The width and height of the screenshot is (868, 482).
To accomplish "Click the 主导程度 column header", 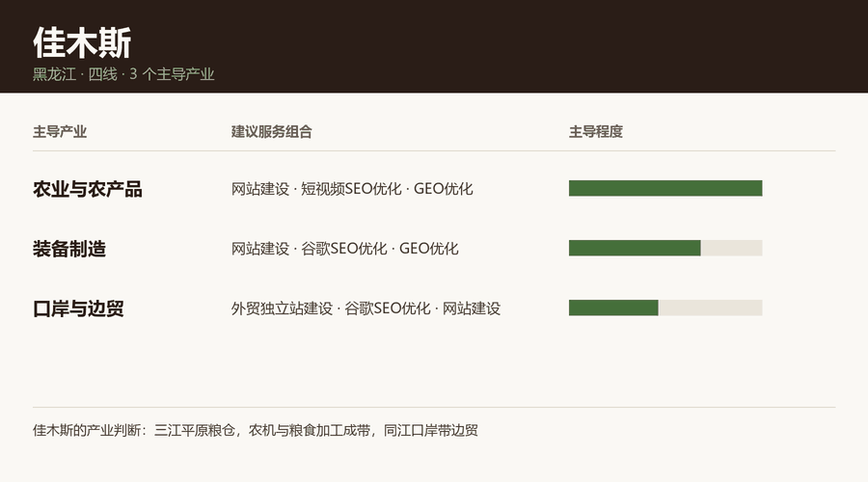I will pos(596,132).
